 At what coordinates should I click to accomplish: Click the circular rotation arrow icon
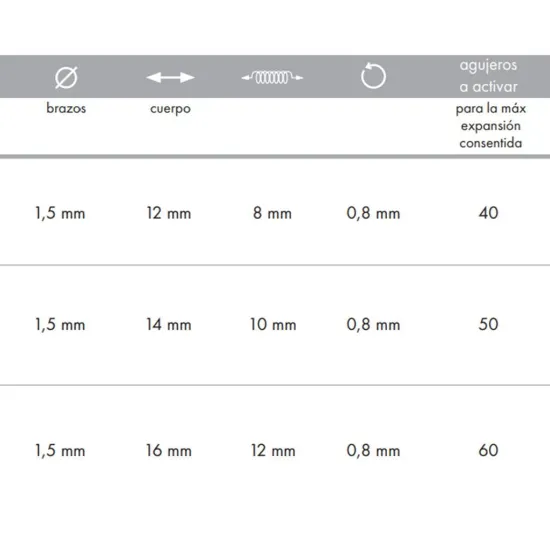point(373,76)
